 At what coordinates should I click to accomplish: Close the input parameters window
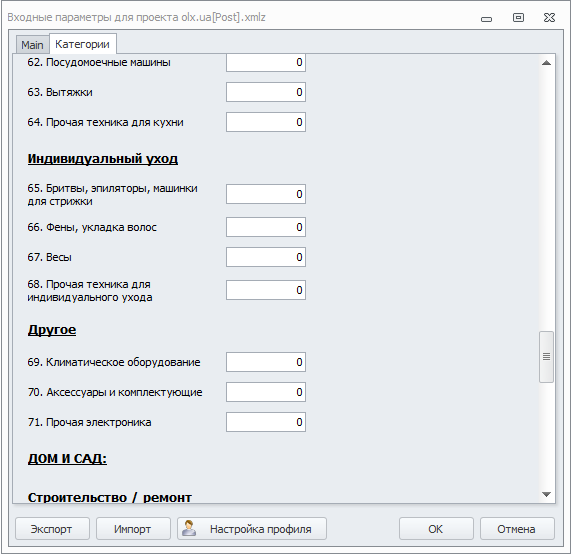click(549, 18)
